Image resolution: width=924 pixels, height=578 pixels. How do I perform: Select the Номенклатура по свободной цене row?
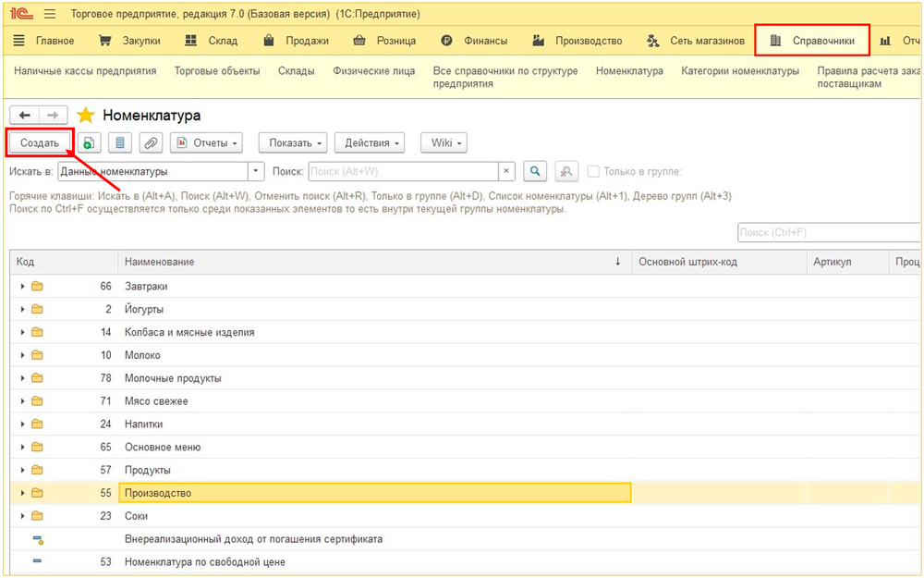[204, 562]
